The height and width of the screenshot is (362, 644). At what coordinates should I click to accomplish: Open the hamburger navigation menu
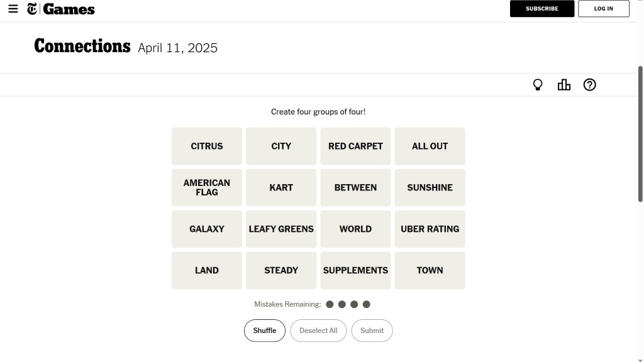tap(13, 9)
